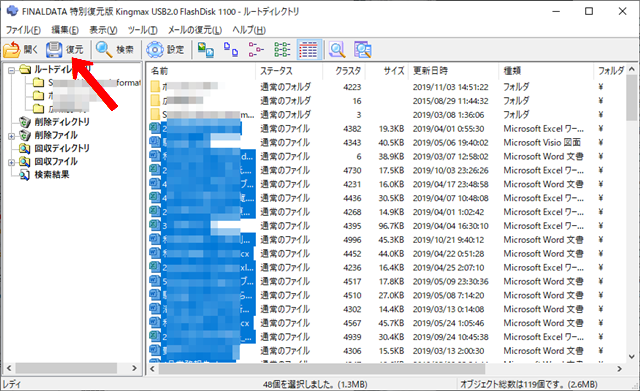Screen dimensions: 640x391
Task: Click the 開く (Open) toolbar icon
Action: point(11,49)
